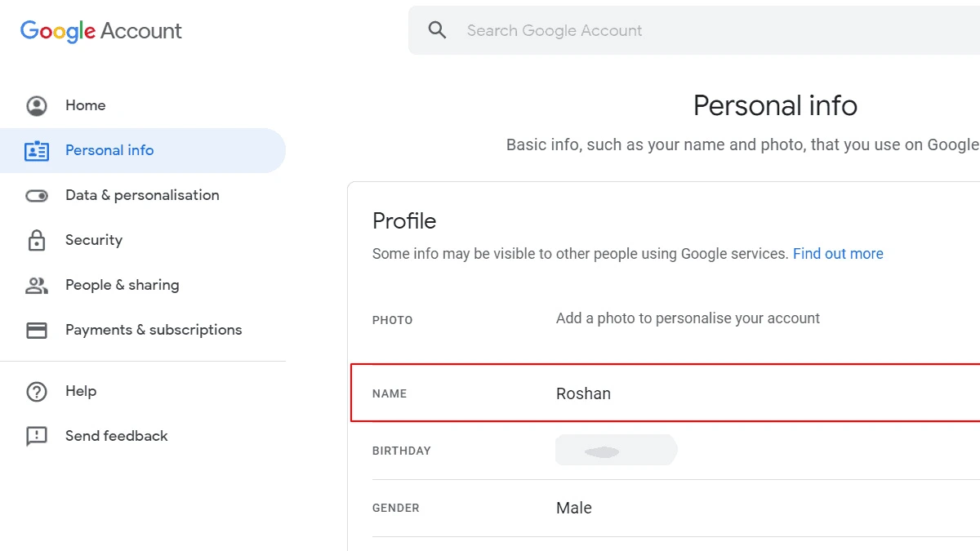Open the Home menu item
Screen dimensions: 980x551
pos(86,105)
